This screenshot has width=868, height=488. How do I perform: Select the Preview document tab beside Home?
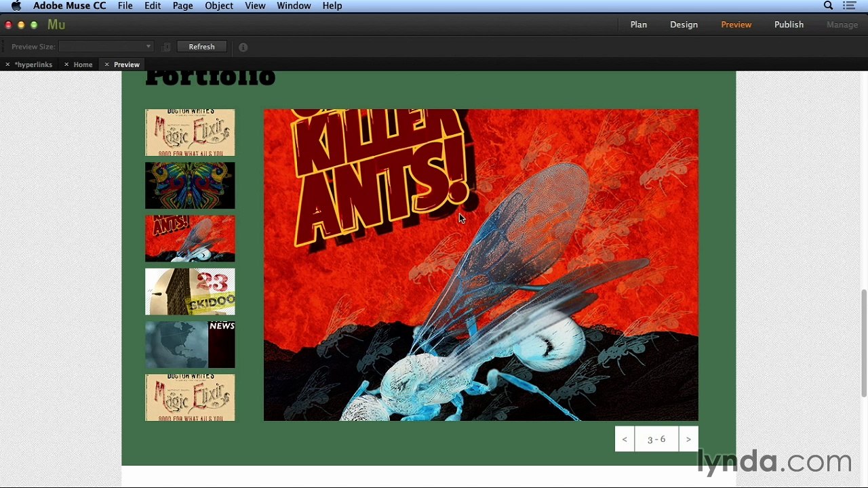[127, 64]
